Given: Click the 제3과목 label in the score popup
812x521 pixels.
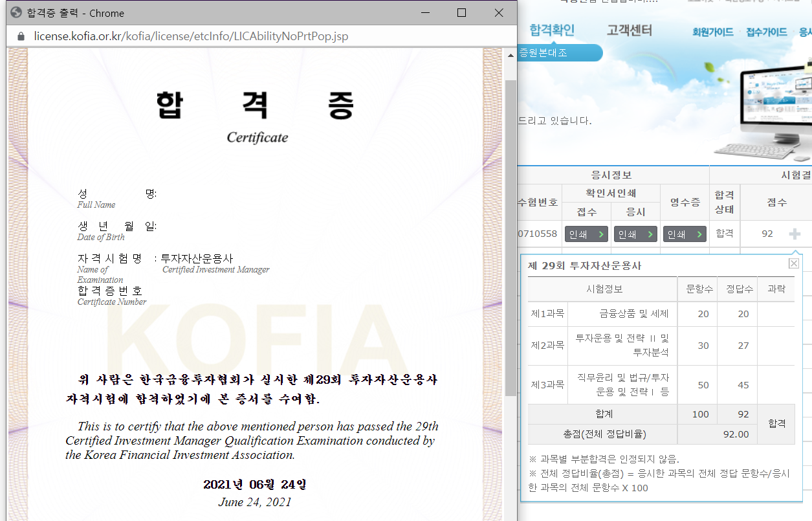Looking at the screenshot, I should (547, 385).
